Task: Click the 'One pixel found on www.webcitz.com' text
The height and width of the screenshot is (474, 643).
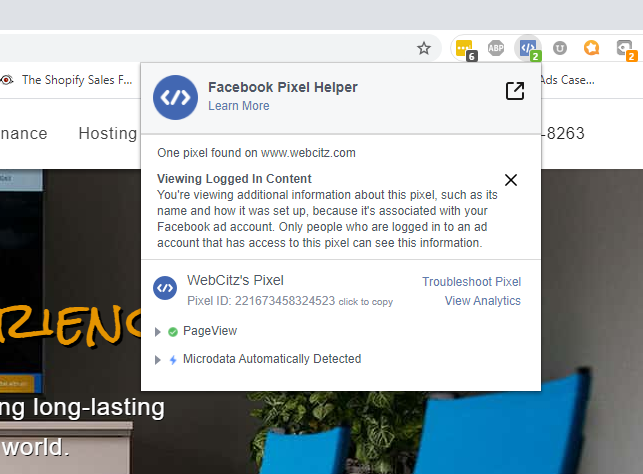Action: click(256, 153)
